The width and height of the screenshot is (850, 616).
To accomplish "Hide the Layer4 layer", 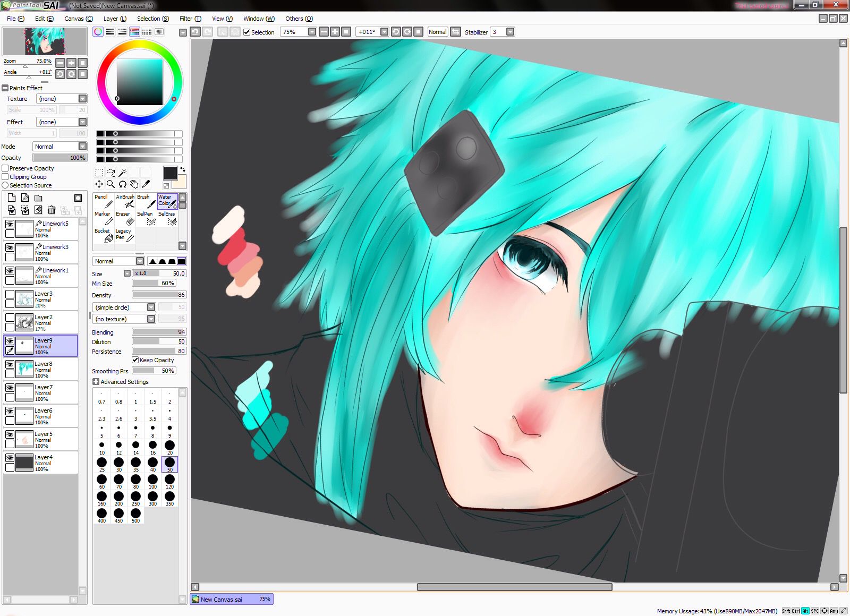I will coord(10,458).
